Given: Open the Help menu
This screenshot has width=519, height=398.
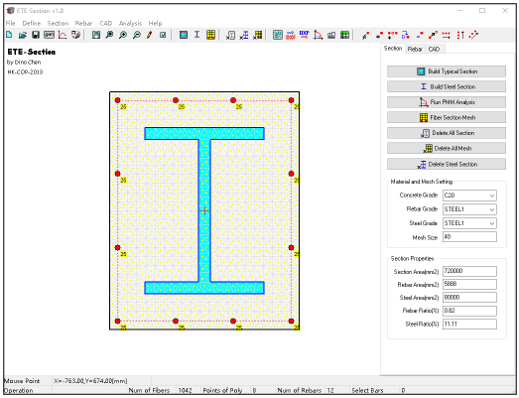Looking at the screenshot, I should coord(155,23).
